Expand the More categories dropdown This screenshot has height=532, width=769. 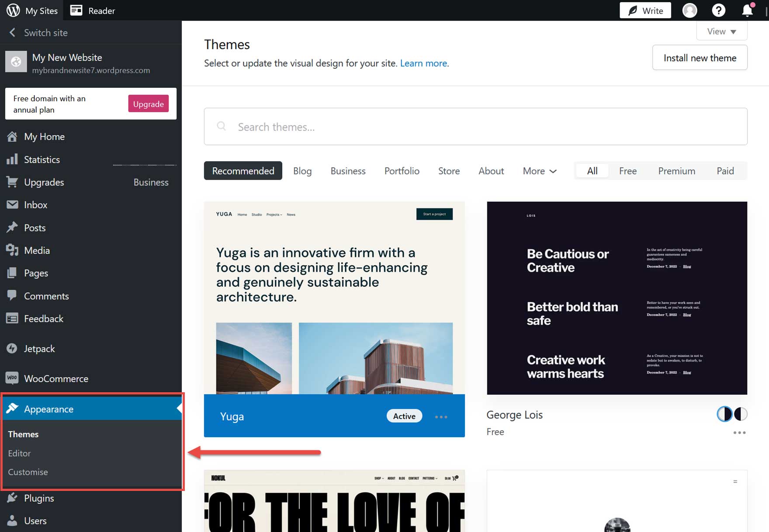[540, 171]
